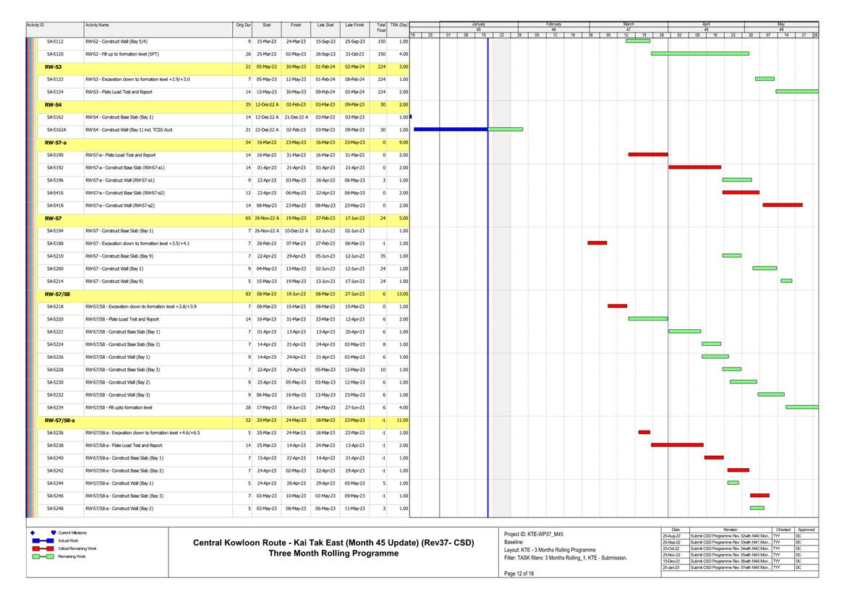868x615 pixels.
Task: Collapse the RW-S3 group band
Action: point(54,67)
